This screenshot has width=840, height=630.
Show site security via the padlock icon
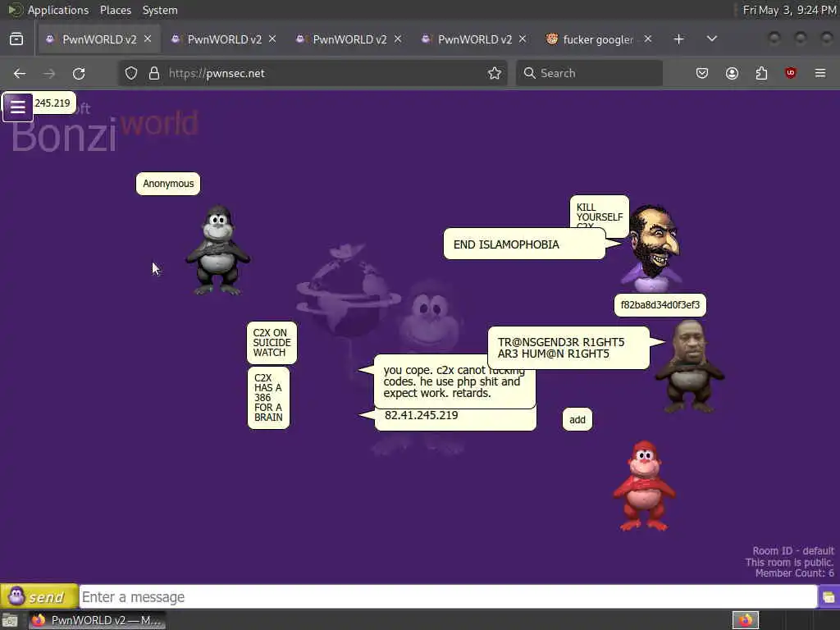(x=154, y=73)
